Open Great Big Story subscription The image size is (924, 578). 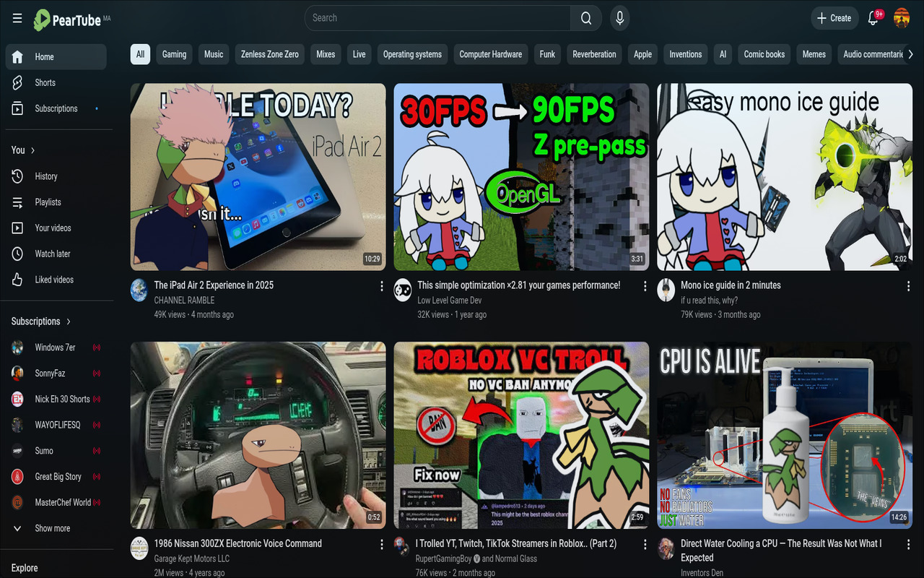[56, 477]
